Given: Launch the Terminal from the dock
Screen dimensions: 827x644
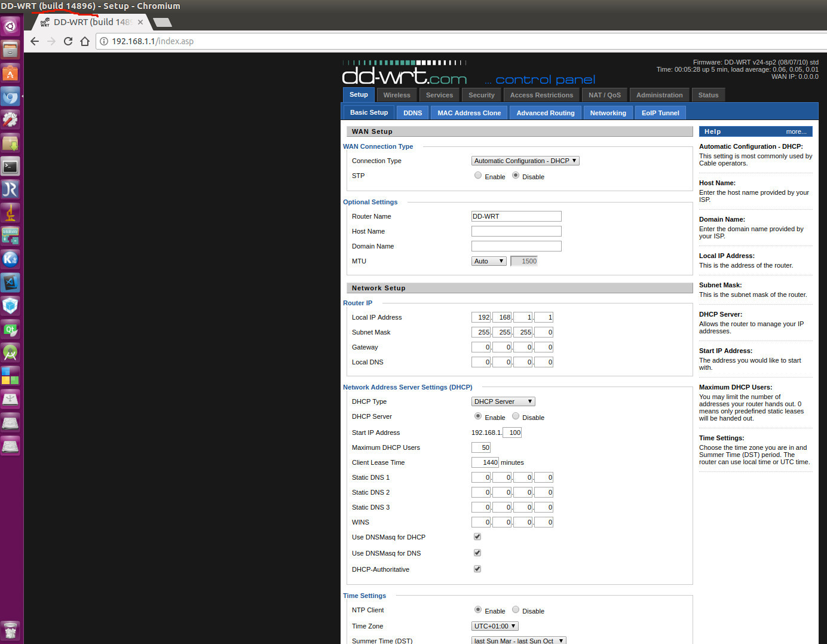Looking at the screenshot, I should (10, 166).
